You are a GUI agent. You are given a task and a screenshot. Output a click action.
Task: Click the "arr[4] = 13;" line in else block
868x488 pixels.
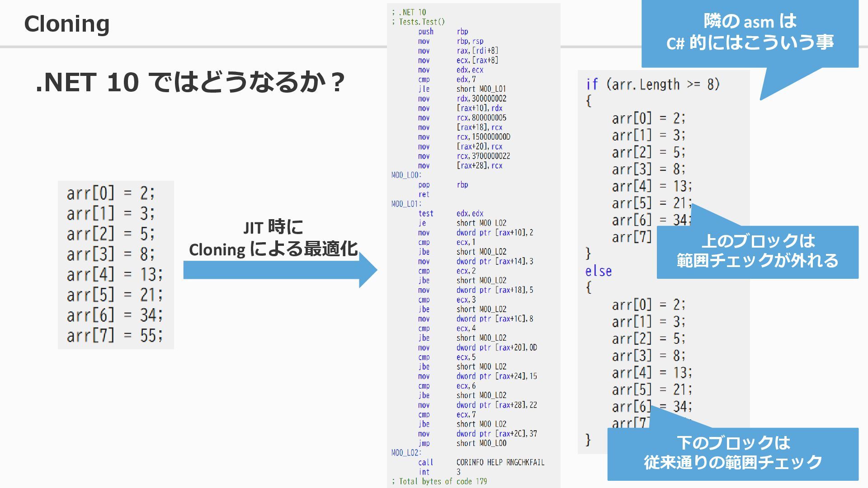point(651,373)
